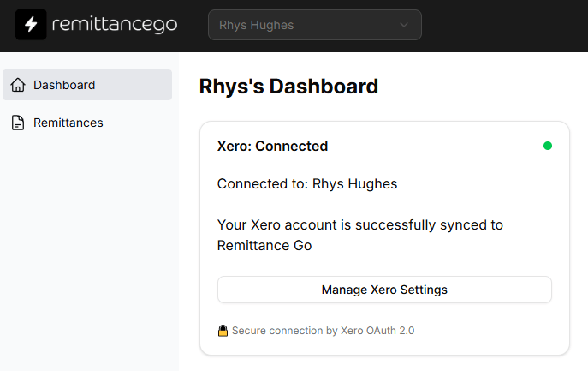Click the document icon beside Remittances
Screen dimensions: 588x371
tap(18, 123)
